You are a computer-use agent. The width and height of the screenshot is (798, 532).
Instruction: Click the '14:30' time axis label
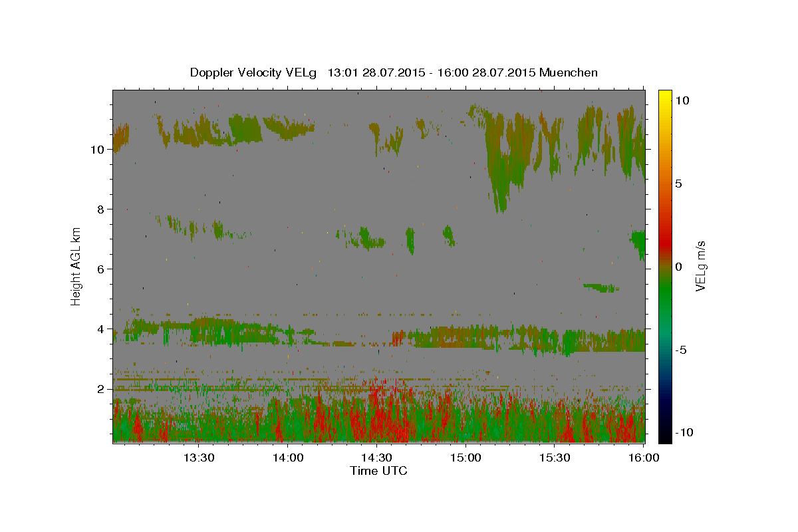pos(376,458)
